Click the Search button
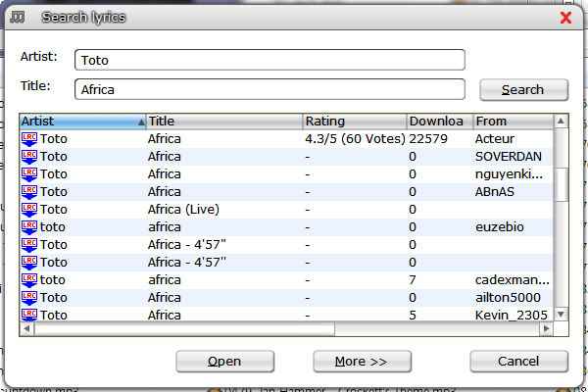The height and width of the screenshot is (392, 588). click(524, 89)
